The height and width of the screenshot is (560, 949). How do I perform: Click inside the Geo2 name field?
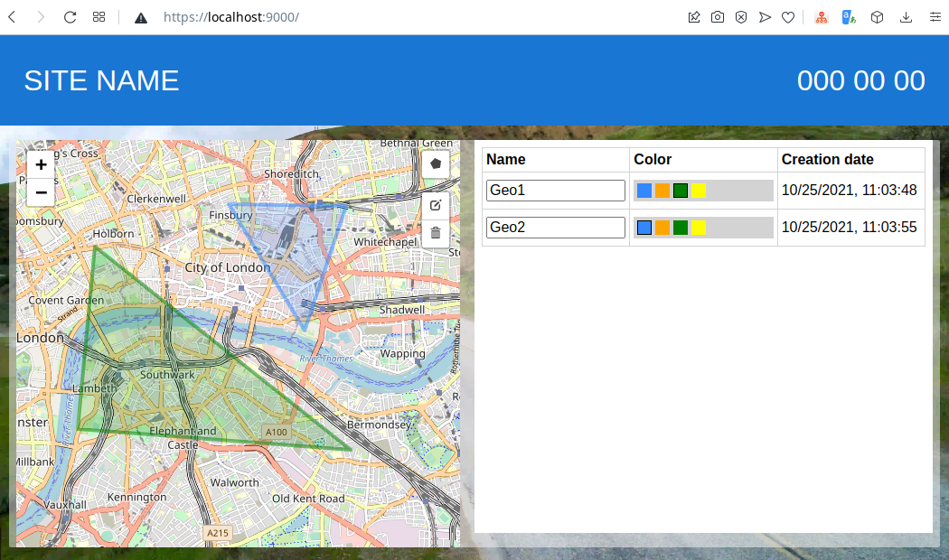tap(555, 227)
